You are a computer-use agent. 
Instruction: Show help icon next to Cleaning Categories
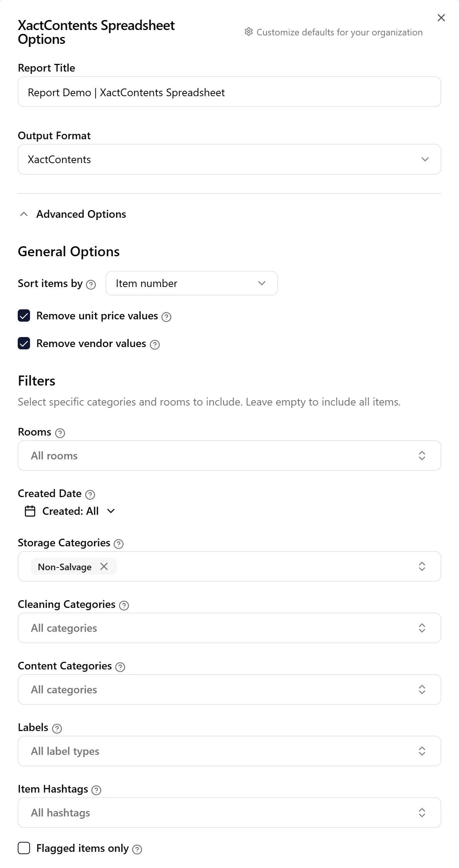point(124,605)
